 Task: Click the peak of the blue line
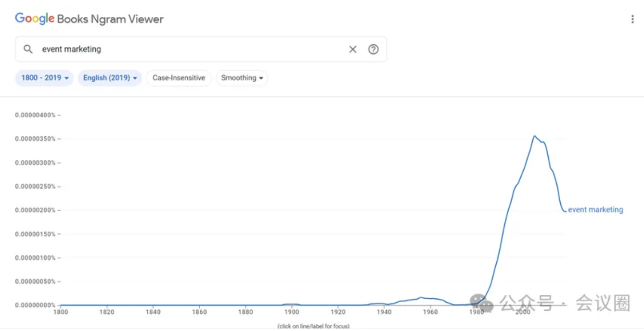[x=534, y=136]
